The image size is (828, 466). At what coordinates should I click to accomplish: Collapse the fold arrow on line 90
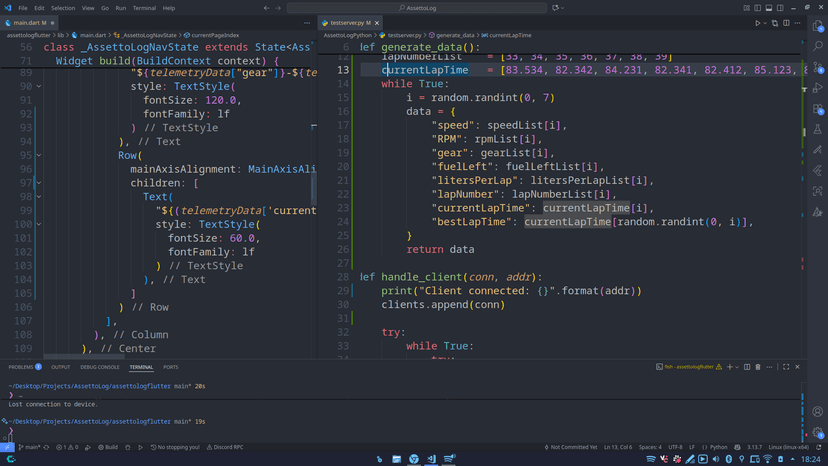pos(39,87)
